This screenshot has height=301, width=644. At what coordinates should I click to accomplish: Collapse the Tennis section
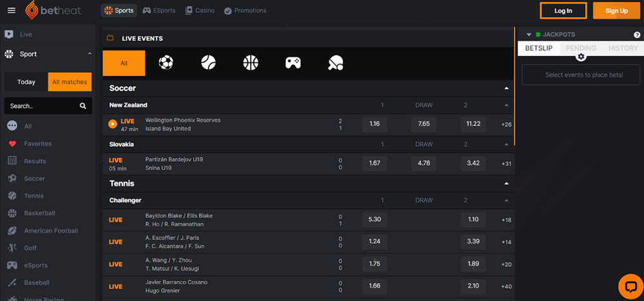(506, 184)
